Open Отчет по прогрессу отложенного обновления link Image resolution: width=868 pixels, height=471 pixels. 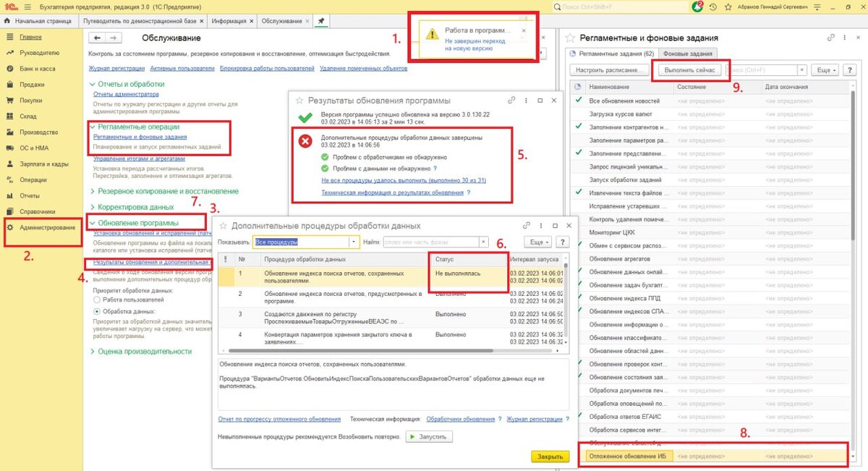[x=279, y=419]
